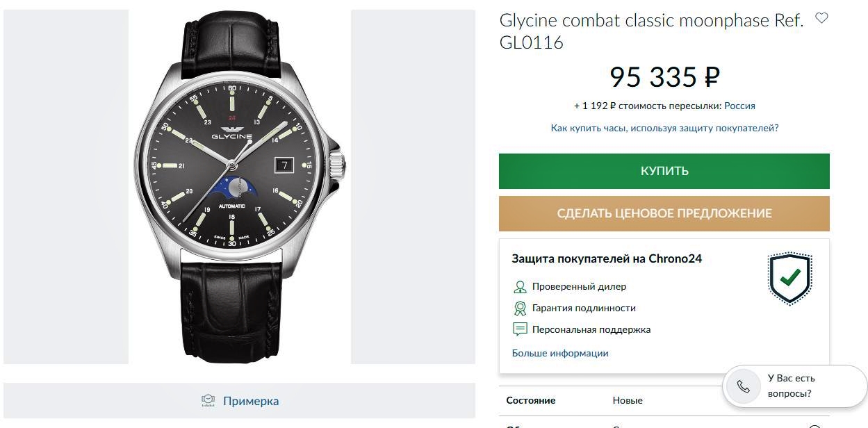Open Больше информации link
The width and height of the screenshot is (868, 428).
click(x=560, y=353)
